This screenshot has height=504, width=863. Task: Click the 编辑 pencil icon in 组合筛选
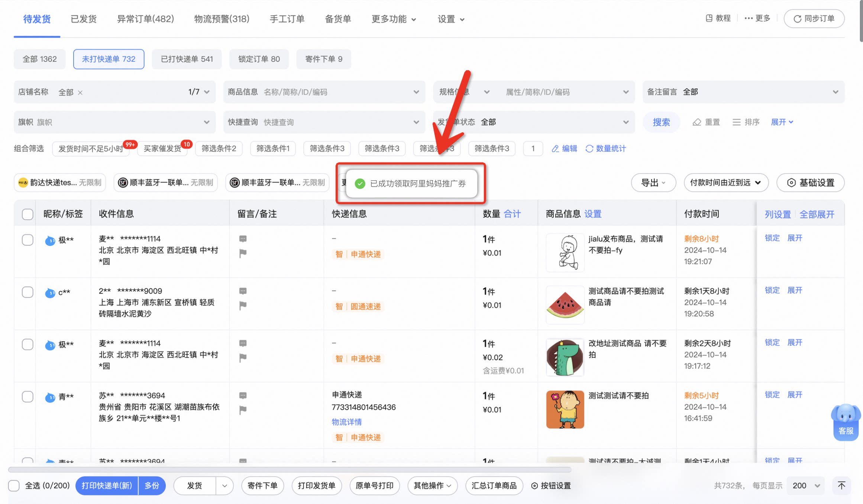pyautogui.click(x=555, y=149)
